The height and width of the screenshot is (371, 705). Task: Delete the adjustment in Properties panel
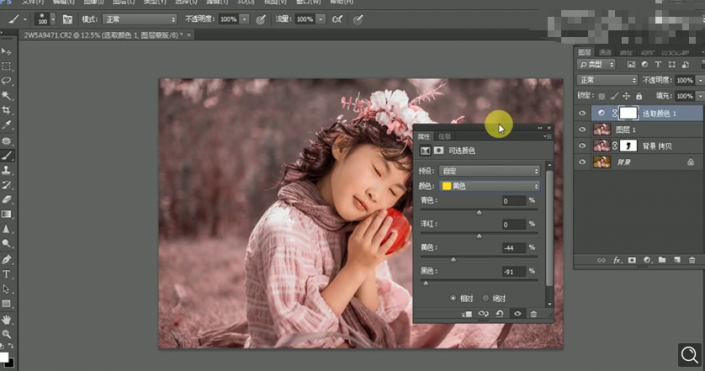tap(534, 314)
